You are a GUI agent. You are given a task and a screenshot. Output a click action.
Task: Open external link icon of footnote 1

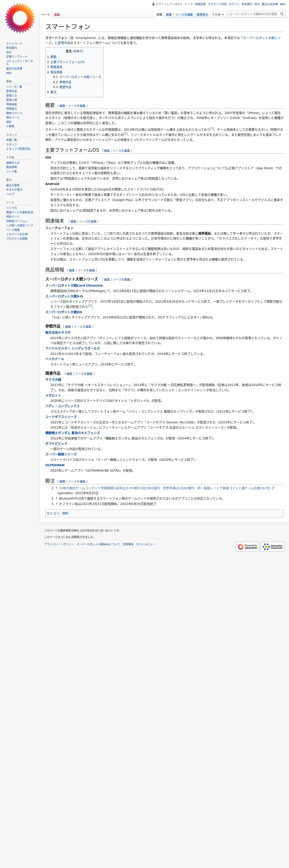coord(273,488)
